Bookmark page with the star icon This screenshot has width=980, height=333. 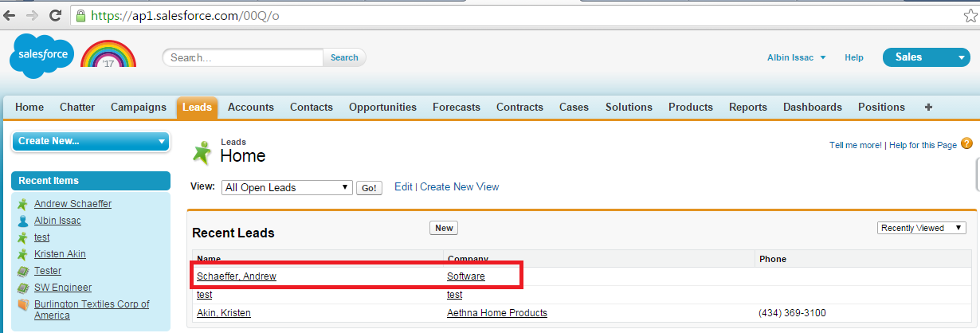pyautogui.click(x=970, y=15)
